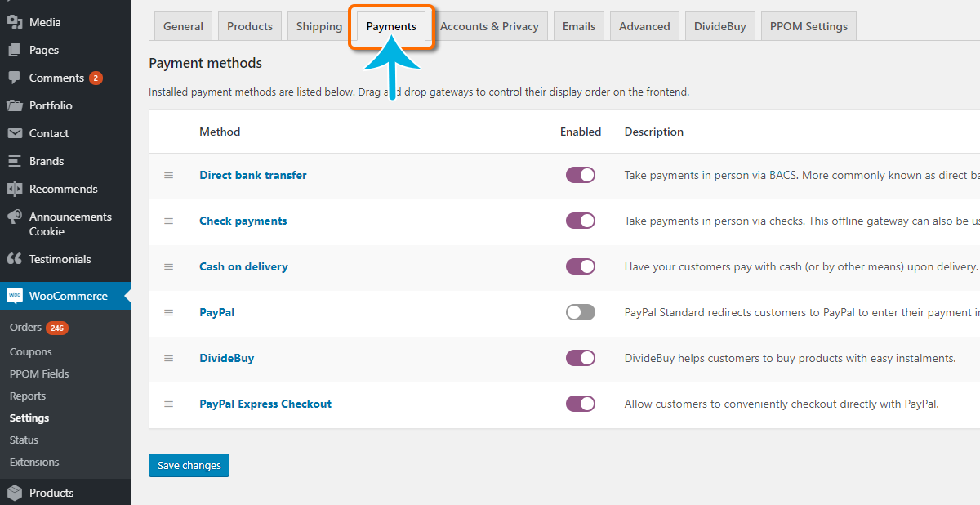Viewport: 980px width, 505px height.
Task: Click the Pages icon in sidebar
Action: tap(15, 50)
